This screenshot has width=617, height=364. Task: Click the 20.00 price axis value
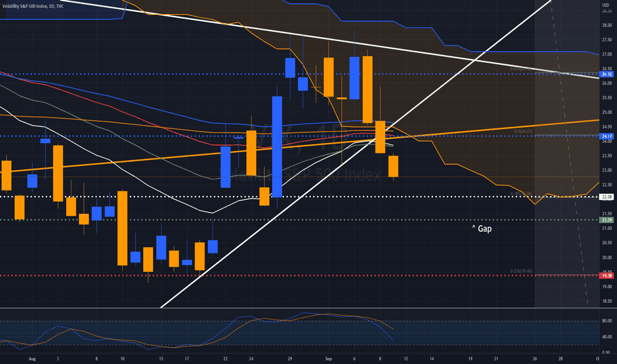click(x=606, y=257)
